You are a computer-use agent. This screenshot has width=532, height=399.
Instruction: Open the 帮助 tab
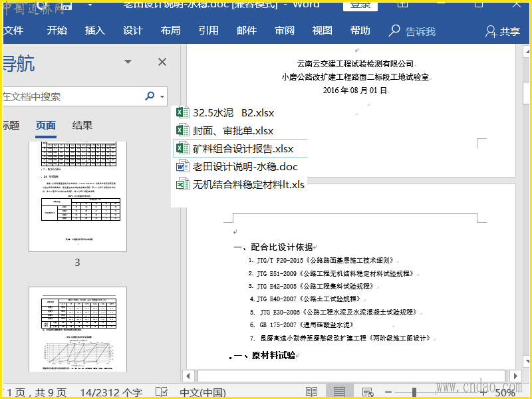[x=360, y=31]
